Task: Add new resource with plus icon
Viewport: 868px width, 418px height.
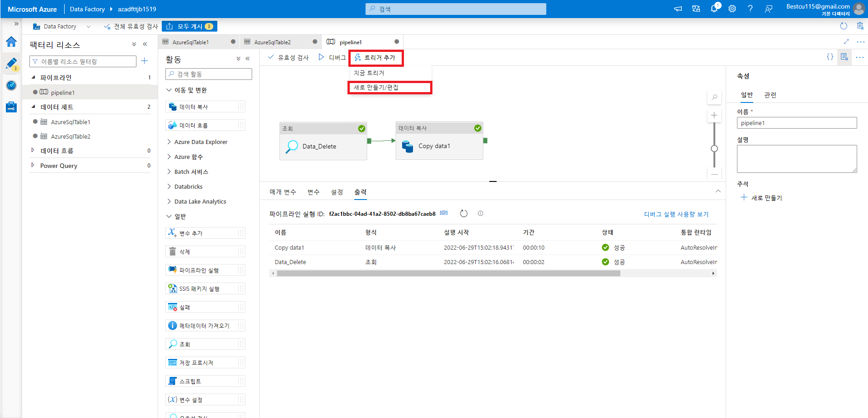Action: [145, 61]
